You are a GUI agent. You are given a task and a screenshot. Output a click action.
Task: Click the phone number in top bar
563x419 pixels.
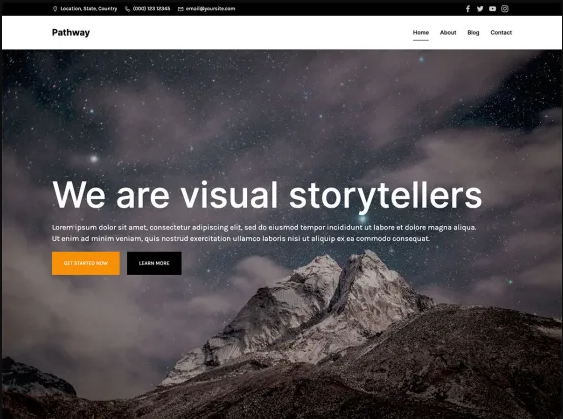[151, 9]
